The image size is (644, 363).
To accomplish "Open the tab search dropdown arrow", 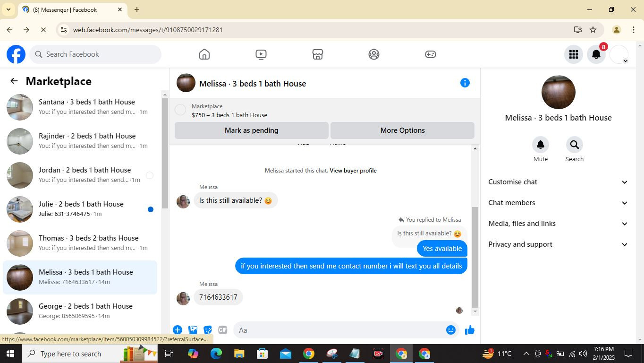I will (x=8, y=9).
